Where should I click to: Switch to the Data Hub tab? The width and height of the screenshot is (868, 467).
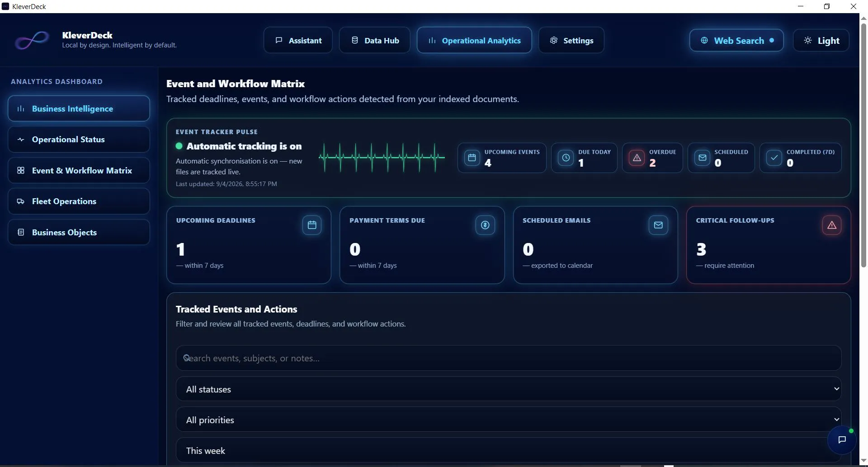(375, 40)
